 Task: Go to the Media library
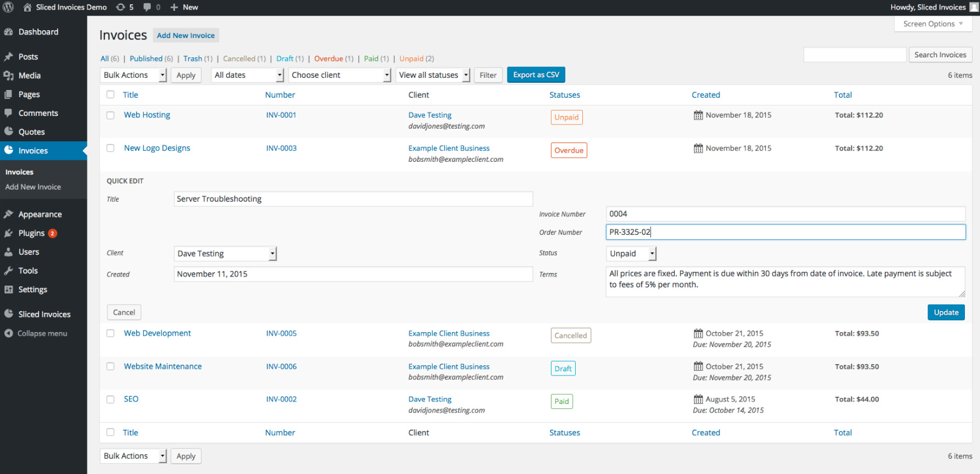click(x=29, y=75)
